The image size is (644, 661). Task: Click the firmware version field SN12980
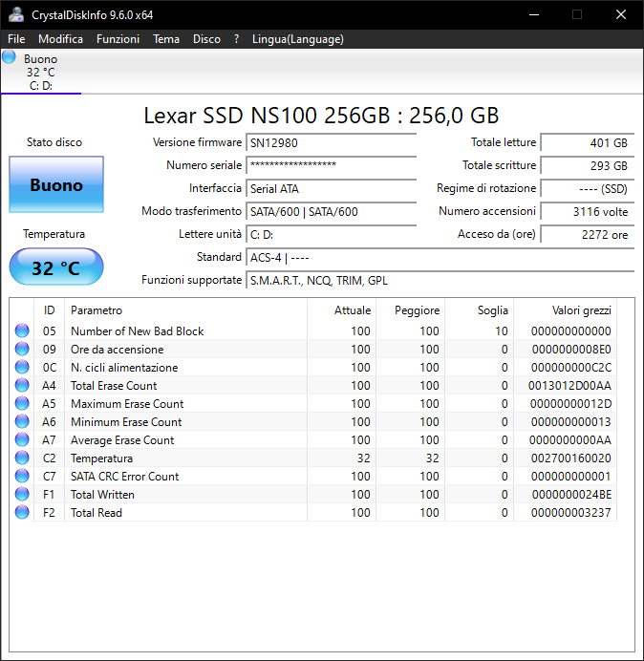click(x=331, y=143)
